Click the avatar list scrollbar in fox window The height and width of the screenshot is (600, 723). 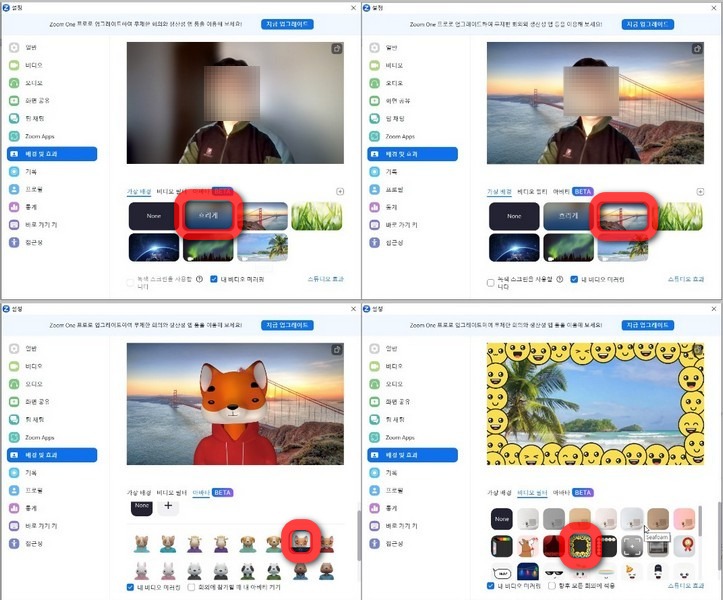[x=358, y=536]
